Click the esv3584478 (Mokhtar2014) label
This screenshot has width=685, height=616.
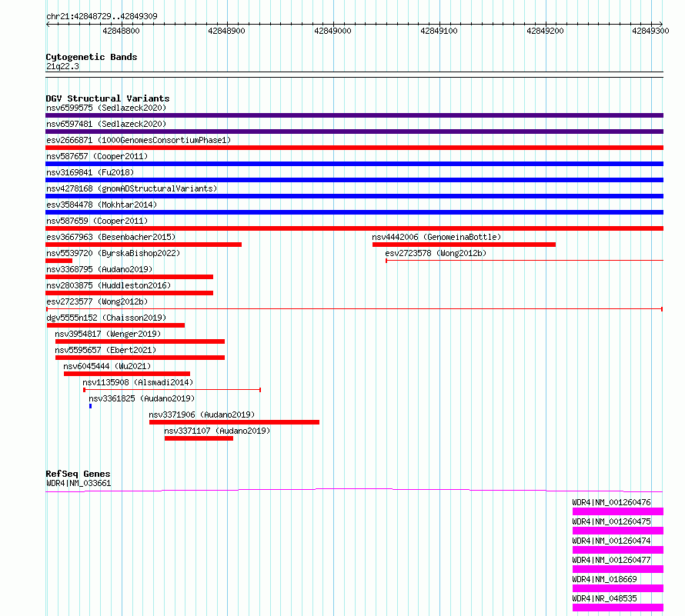click(102, 205)
